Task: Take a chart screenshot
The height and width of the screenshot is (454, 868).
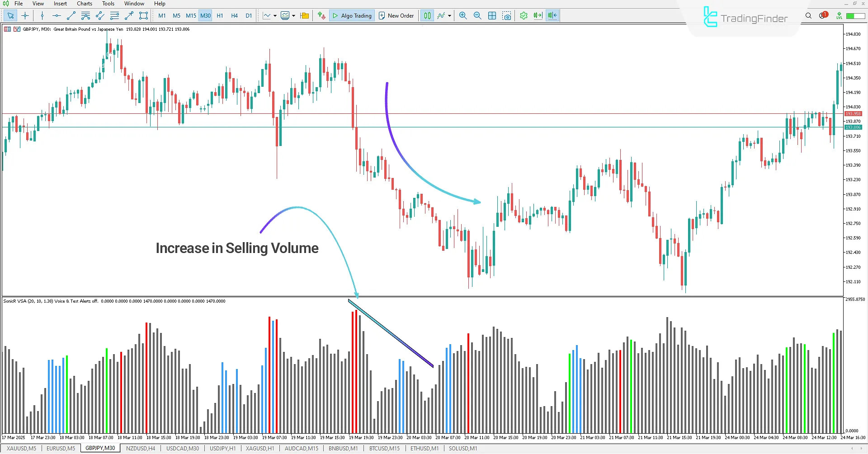Action: [507, 15]
